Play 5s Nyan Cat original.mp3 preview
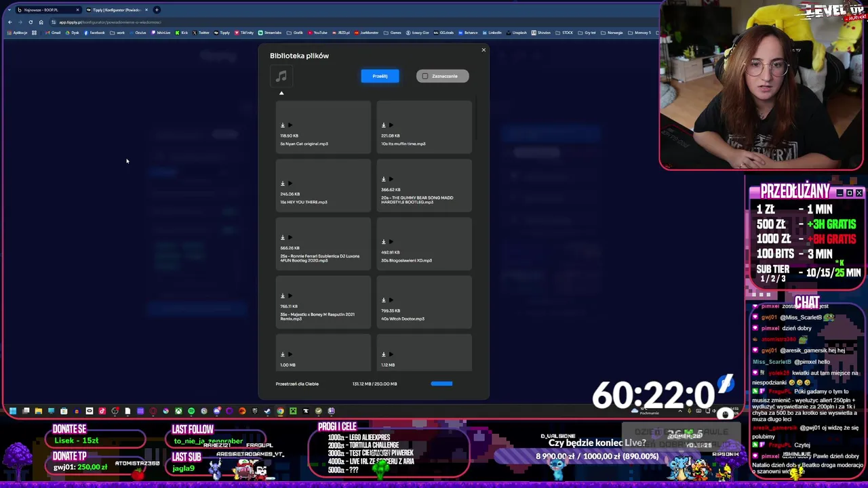Image resolution: width=868 pixels, height=488 pixels. (290, 125)
